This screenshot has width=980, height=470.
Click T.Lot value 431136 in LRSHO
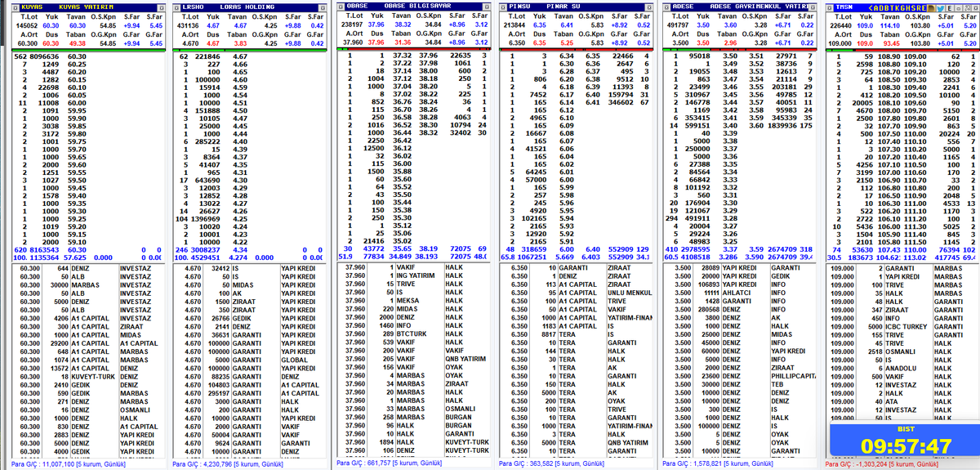point(189,25)
